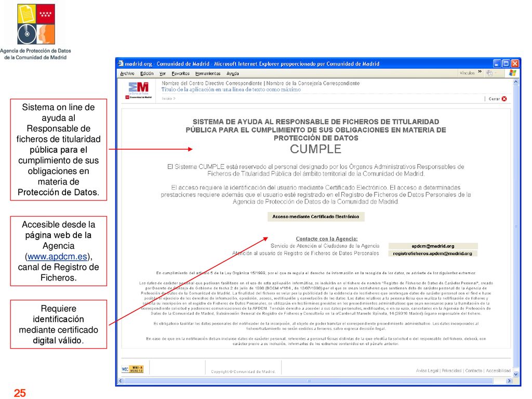Click the Internet Explorer title bar icon

click(121, 63)
